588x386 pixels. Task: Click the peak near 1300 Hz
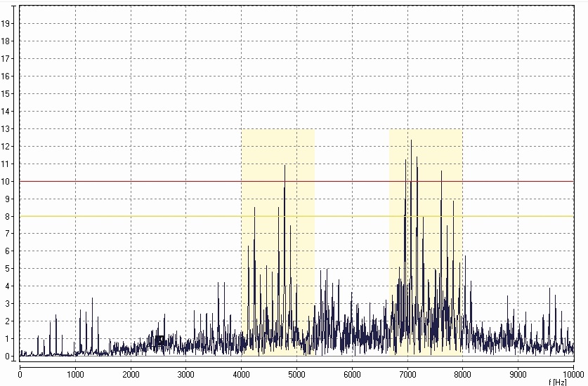tap(92, 300)
